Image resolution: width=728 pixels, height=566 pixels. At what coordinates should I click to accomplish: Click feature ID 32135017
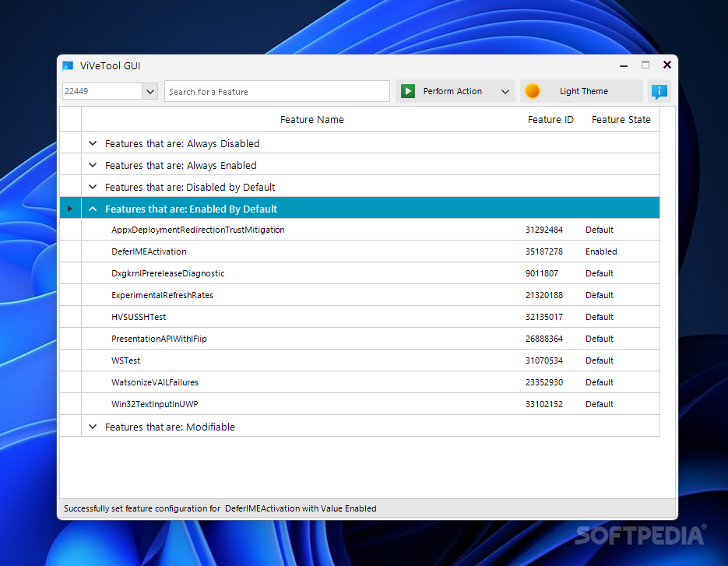(544, 317)
